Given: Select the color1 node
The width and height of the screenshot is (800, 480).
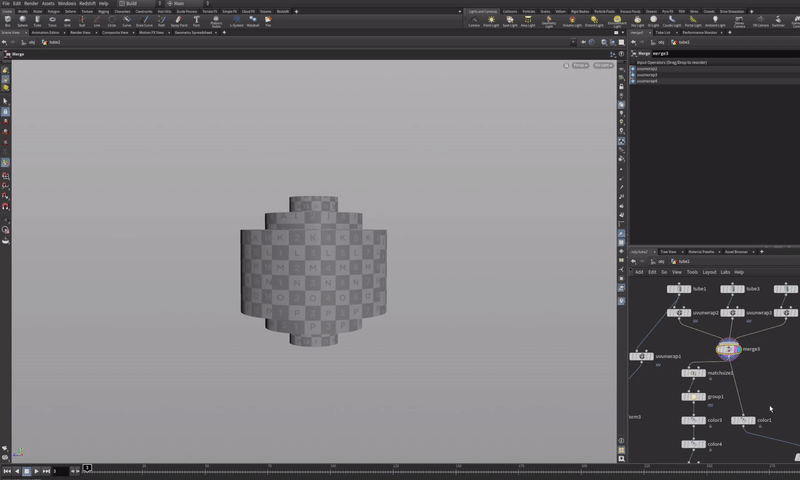Looking at the screenshot, I should click(743, 420).
